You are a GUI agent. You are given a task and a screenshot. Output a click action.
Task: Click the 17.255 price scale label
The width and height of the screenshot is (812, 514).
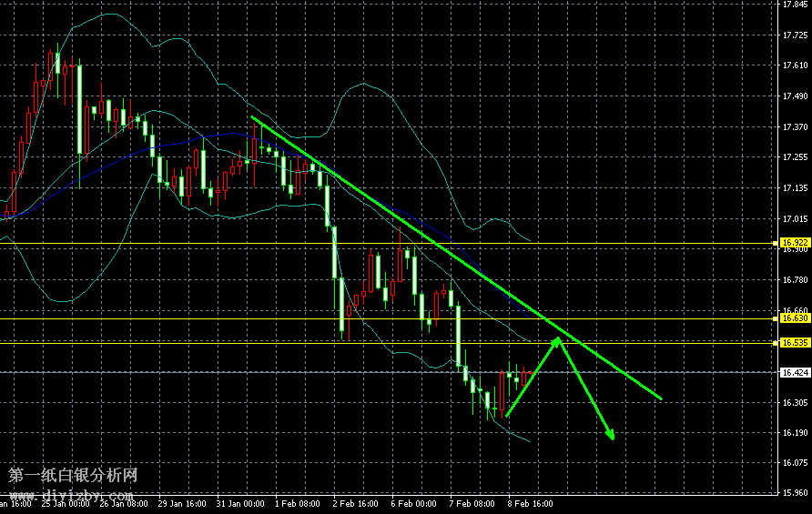[x=796, y=157]
